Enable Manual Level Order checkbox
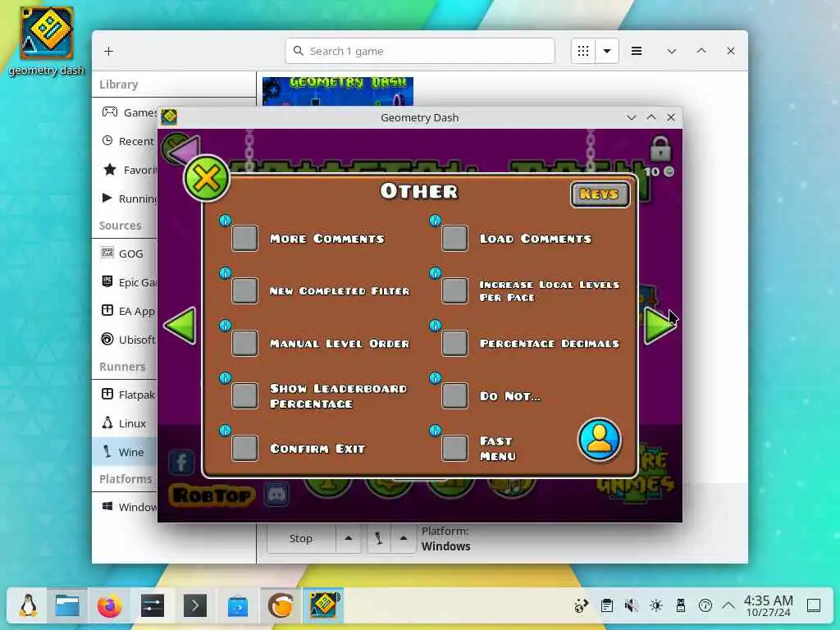The image size is (840, 630). 244,343
